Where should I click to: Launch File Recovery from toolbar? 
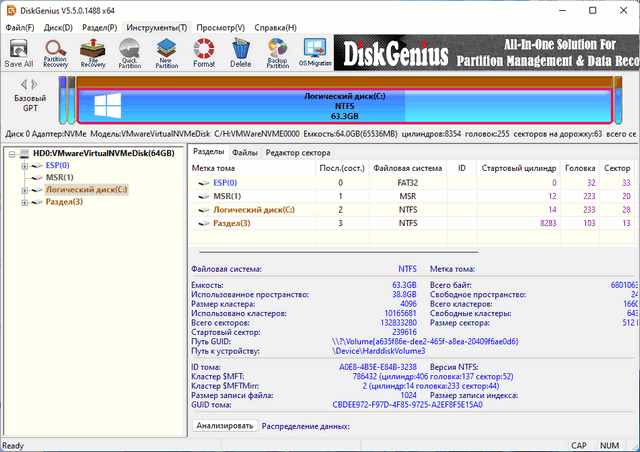pos(93,52)
